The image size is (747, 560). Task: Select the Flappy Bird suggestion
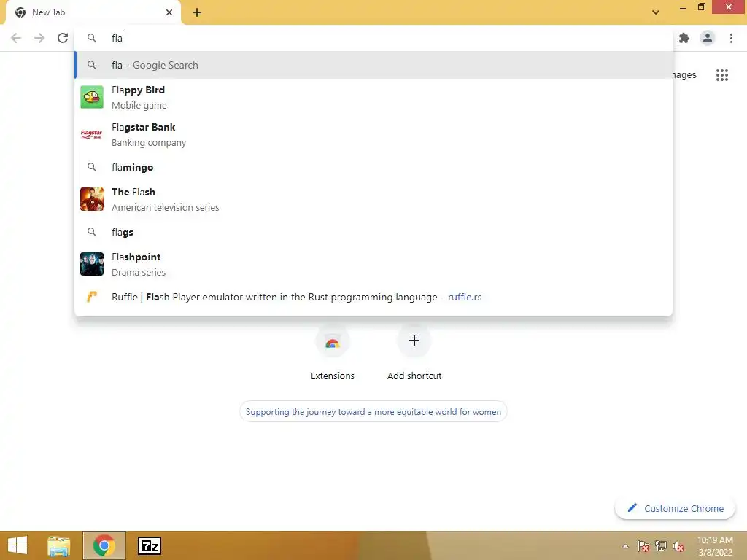pyautogui.click(x=373, y=97)
